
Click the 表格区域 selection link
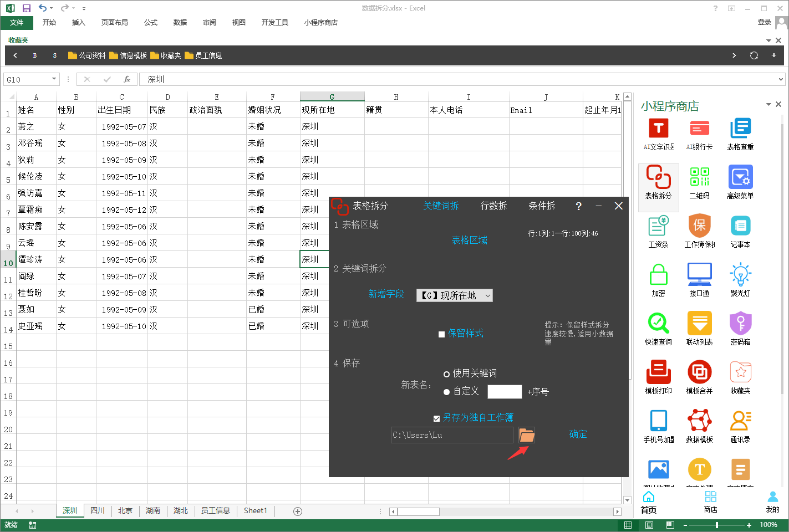coord(469,241)
